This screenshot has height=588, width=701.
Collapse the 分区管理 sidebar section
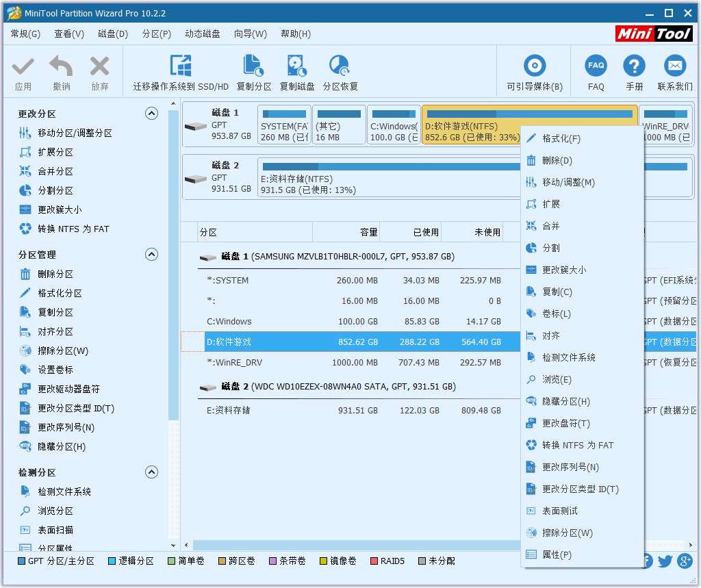(x=151, y=255)
